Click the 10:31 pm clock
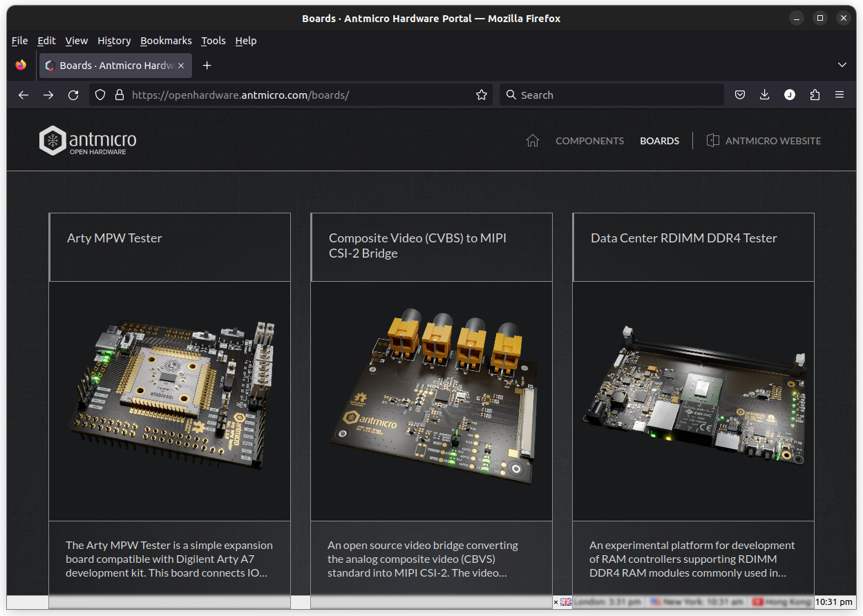This screenshot has height=616, width=863. 834,602
